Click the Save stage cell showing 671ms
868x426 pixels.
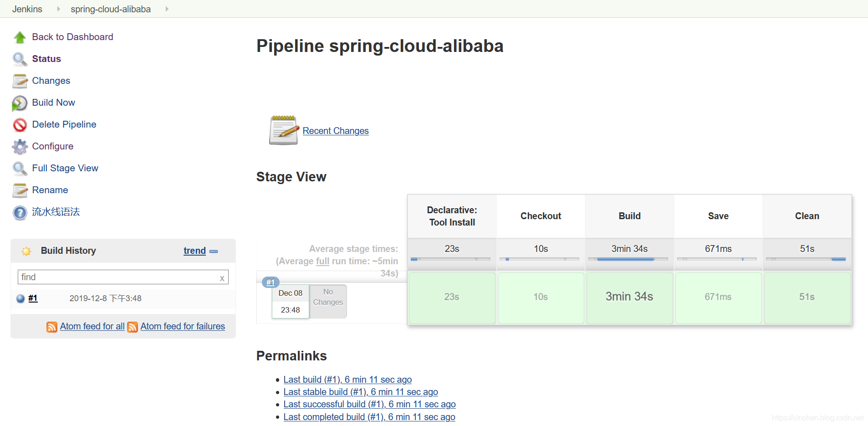[x=718, y=298]
